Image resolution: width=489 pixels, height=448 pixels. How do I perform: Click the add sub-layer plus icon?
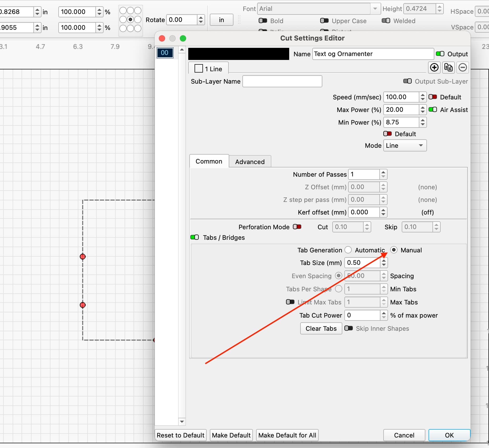(x=434, y=68)
